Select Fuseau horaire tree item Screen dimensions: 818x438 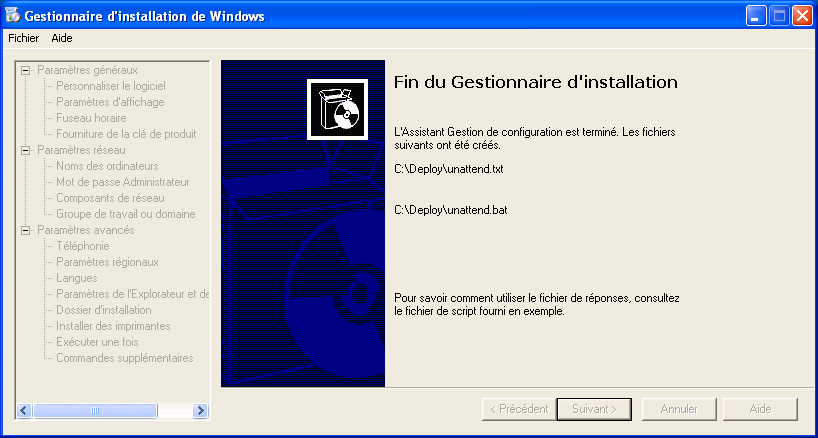coord(91,118)
